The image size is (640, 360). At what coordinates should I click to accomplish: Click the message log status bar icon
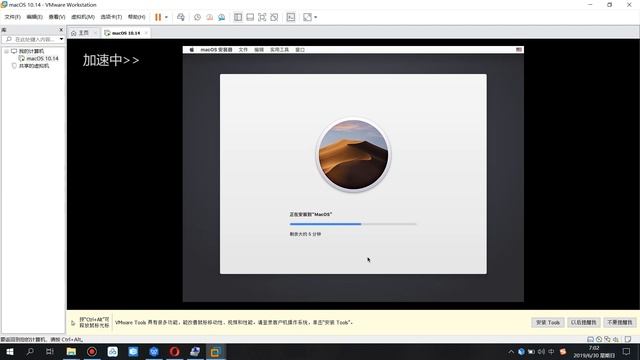point(628,339)
